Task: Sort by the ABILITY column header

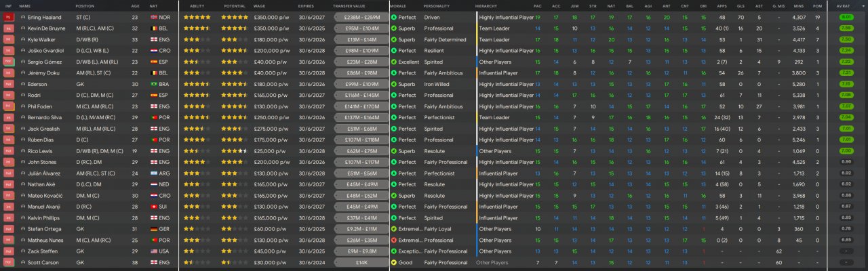Action: pos(197,5)
